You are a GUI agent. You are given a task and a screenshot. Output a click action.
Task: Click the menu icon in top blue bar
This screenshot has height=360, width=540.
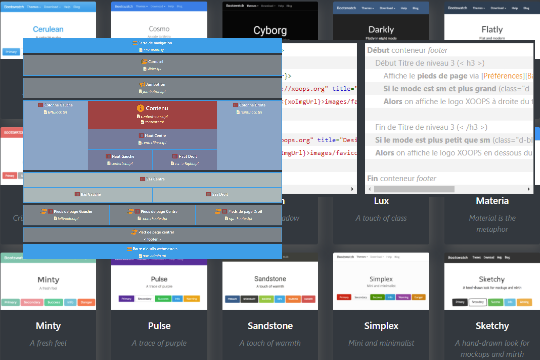(x=135, y=43)
